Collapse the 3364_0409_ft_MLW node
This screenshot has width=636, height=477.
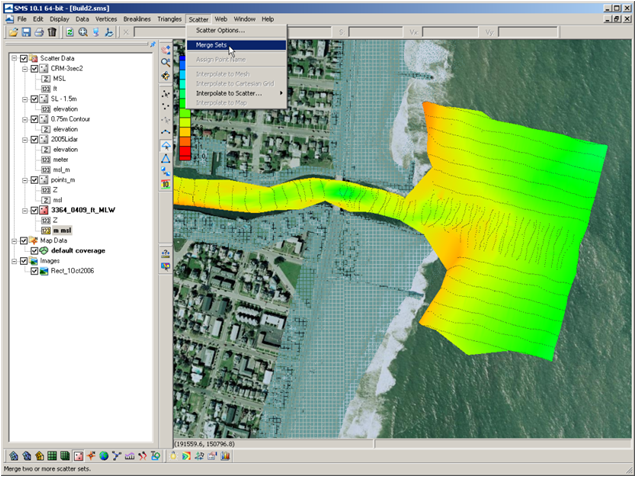point(25,210)
